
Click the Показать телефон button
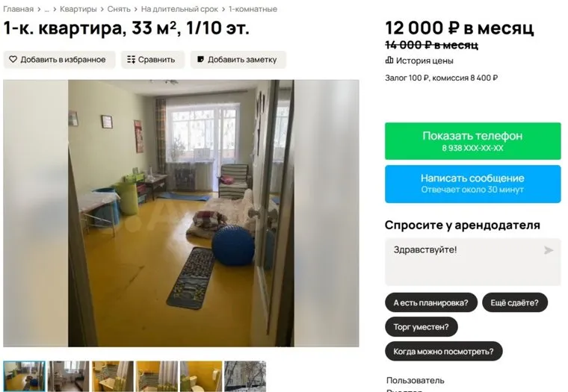coord(473,141)
